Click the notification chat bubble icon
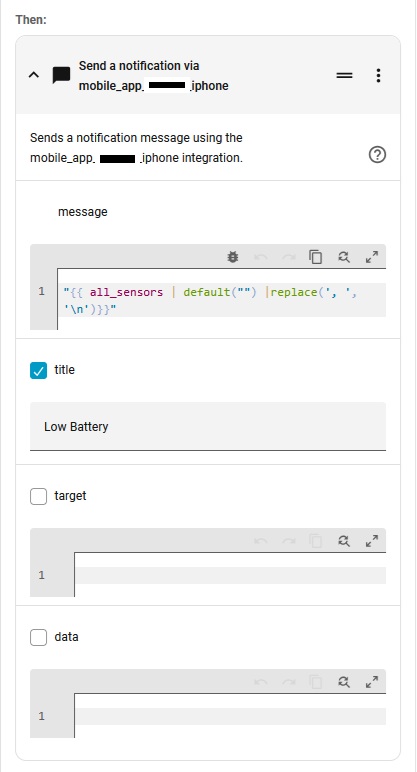417x772 pixels. [x=62, y=76]
